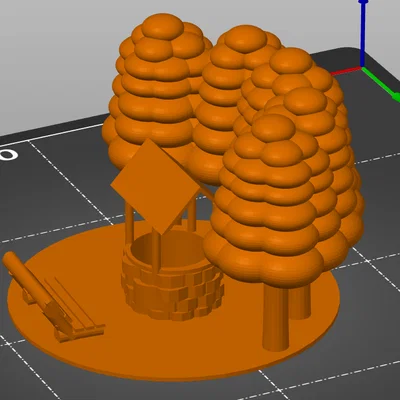Viewport: 400px width, 400px height.
Task: Click the blue Z axis line
Action: click(x=363, y=33)
